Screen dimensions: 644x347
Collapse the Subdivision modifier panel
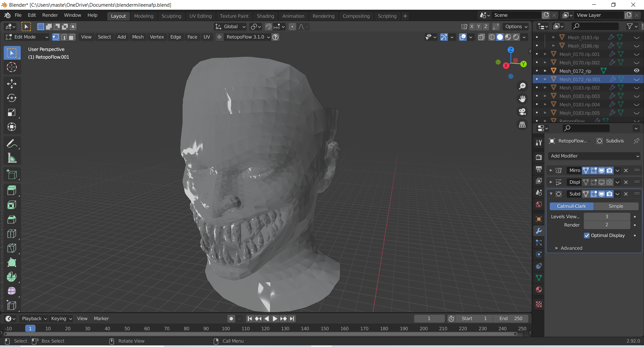point(551,194)
